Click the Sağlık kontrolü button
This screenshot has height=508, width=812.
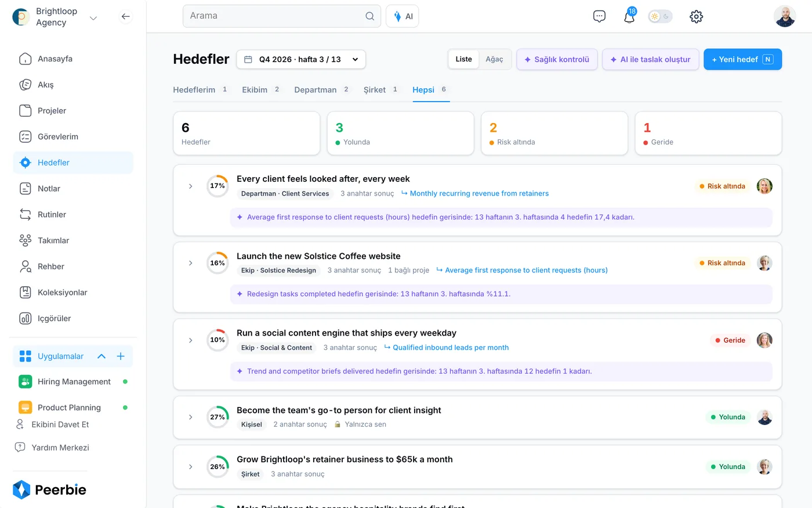557,59
